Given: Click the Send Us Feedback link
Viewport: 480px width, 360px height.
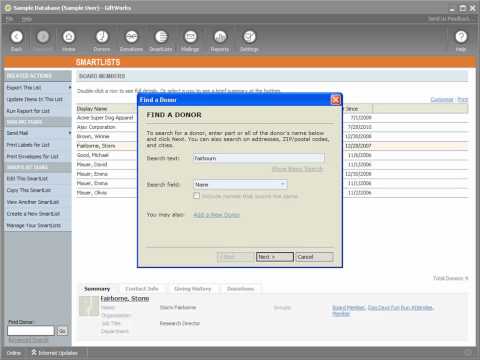Looking at the screenshot, I should click(x=449, y=19).
